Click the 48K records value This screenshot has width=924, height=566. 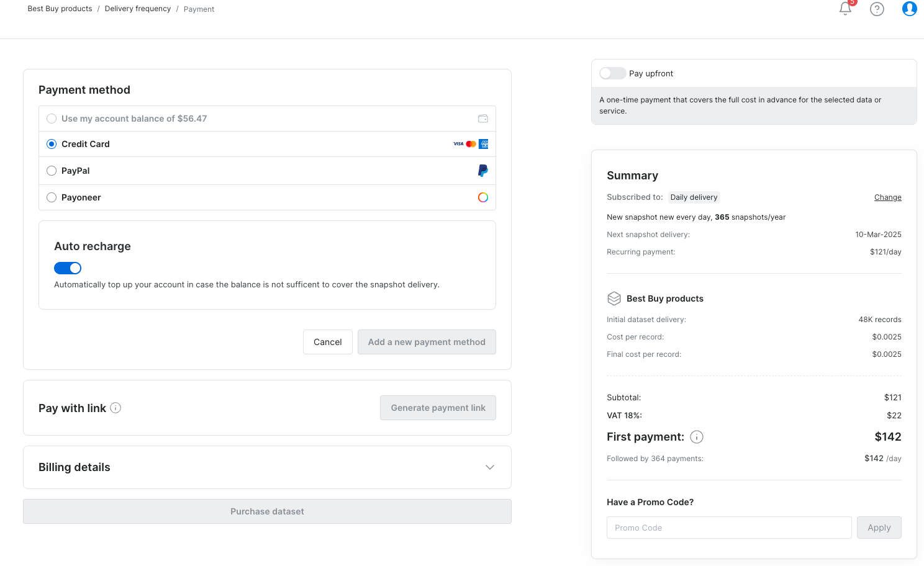(880, 320)
